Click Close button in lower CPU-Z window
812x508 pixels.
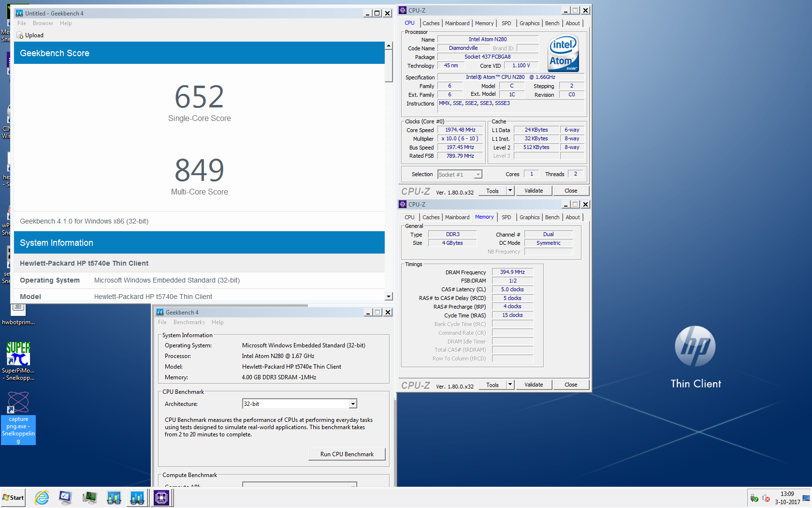[x=571, y=385]
